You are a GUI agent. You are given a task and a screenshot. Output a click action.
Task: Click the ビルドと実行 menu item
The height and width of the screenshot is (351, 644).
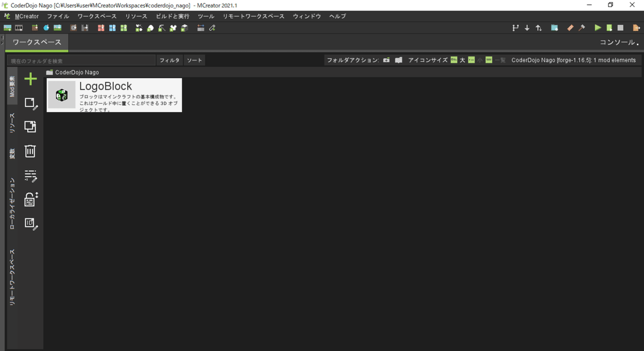click(x=174, y=16)
